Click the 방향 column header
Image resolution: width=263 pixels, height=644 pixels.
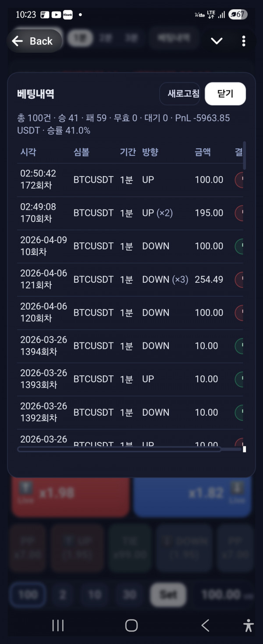150,152
